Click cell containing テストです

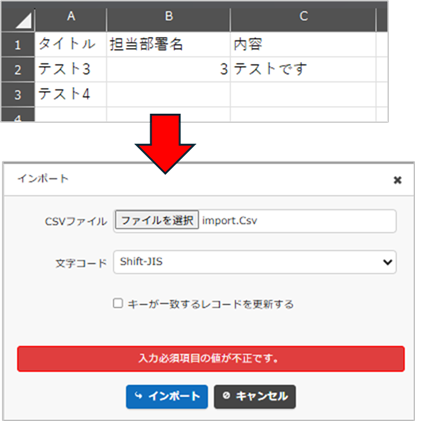click(303, 69)
